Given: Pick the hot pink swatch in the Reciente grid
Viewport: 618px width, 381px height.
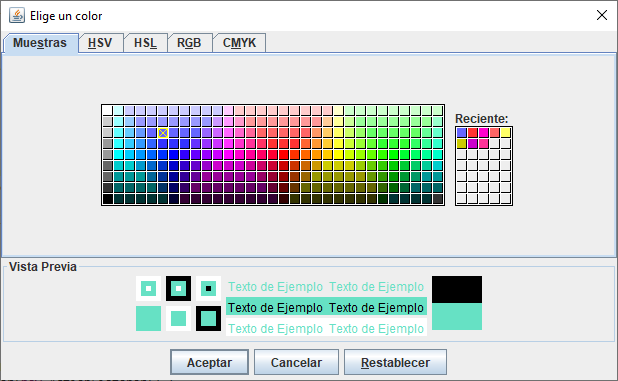Looking at the screenshot, I should coord(484,144).
